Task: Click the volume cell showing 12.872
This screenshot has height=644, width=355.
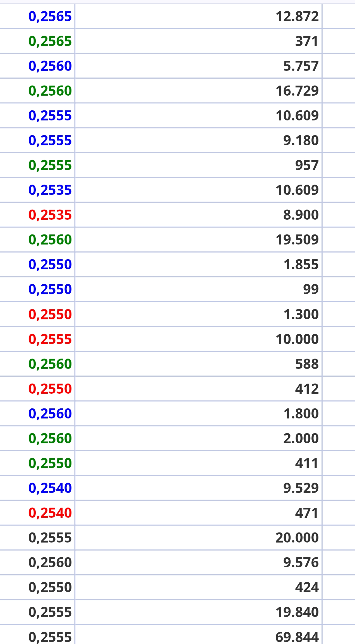Action: [x=297, y=16]
